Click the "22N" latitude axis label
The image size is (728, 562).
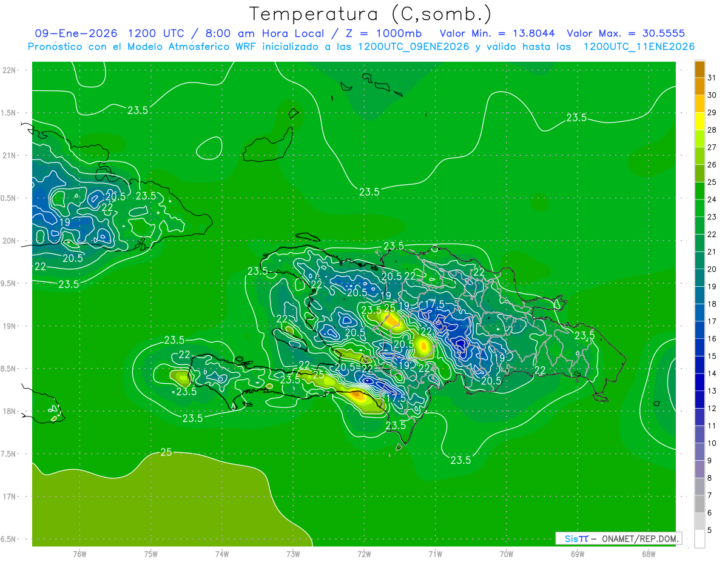point(9,70)
